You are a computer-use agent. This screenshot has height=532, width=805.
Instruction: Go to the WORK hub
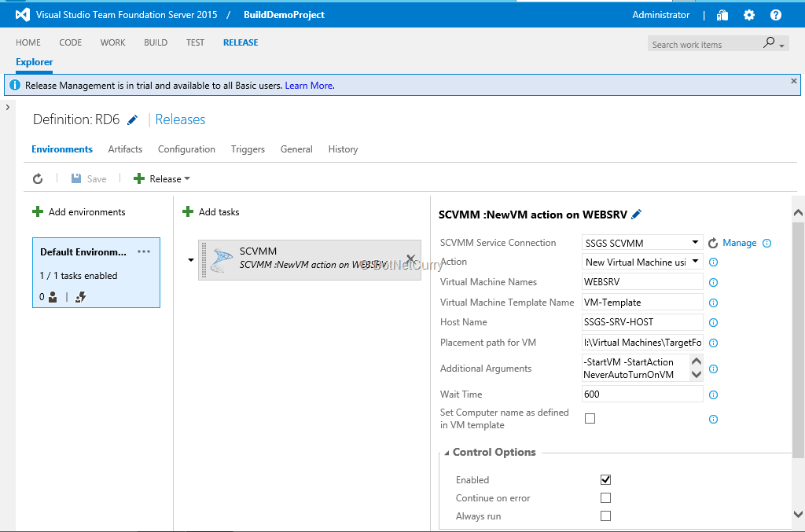click(x=113, y=42)
